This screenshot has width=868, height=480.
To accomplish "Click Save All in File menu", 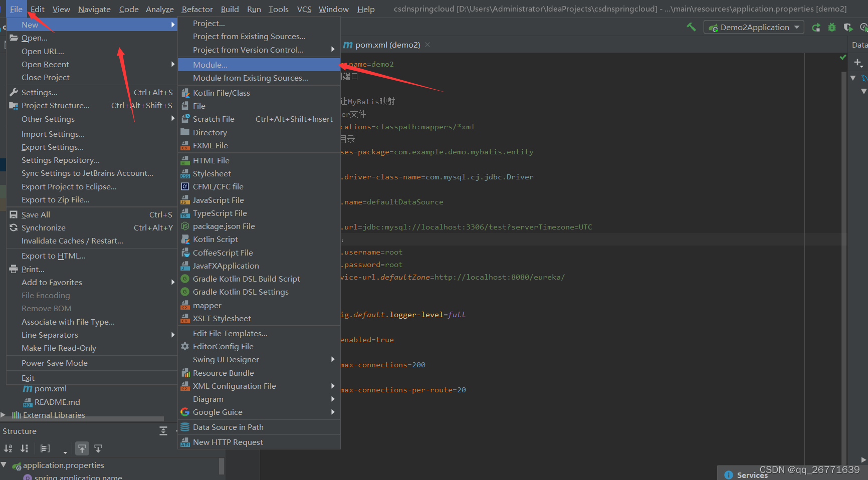I will coord(92,214).
